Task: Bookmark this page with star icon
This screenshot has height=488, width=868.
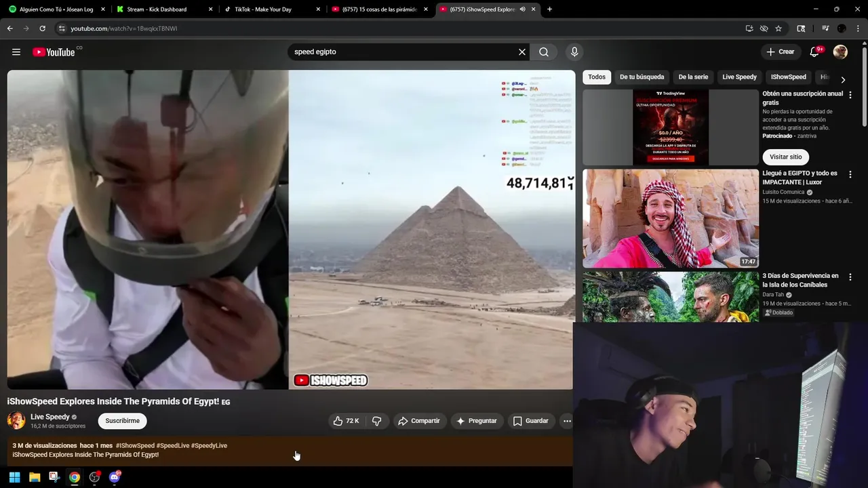Action: (x=778, y=28)
